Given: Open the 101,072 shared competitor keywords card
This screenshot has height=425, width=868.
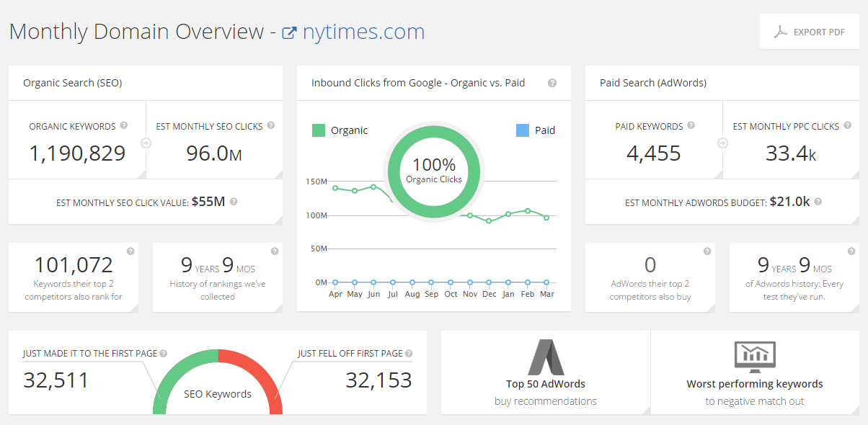Looking at the screenshot, I should 74,277.
